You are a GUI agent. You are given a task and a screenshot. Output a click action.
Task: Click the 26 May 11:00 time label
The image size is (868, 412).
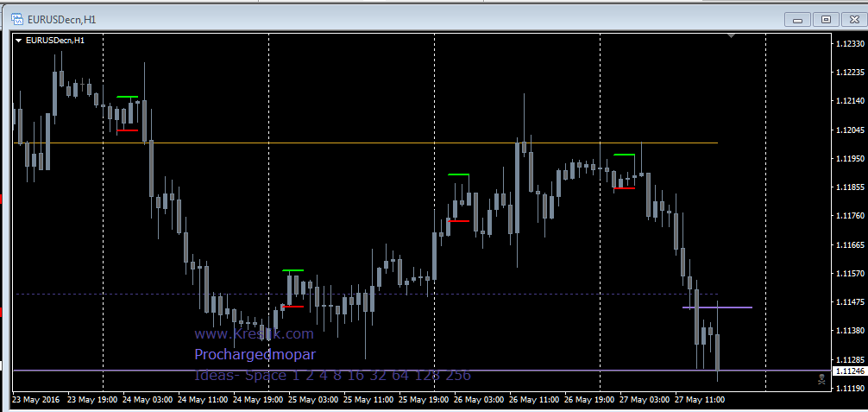pyautogui.click(x=535, y=399)
